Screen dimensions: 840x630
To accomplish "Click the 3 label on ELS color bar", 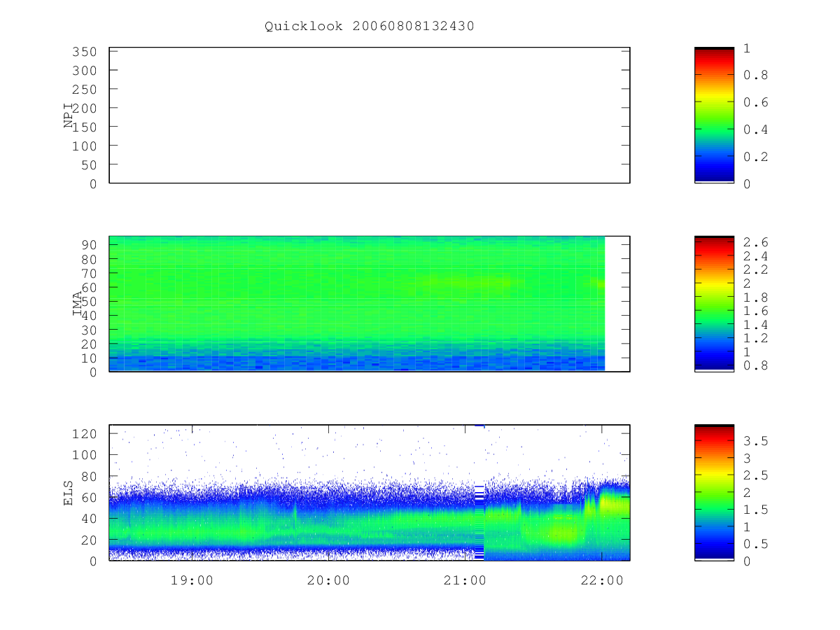I will [x=747, y=458].
